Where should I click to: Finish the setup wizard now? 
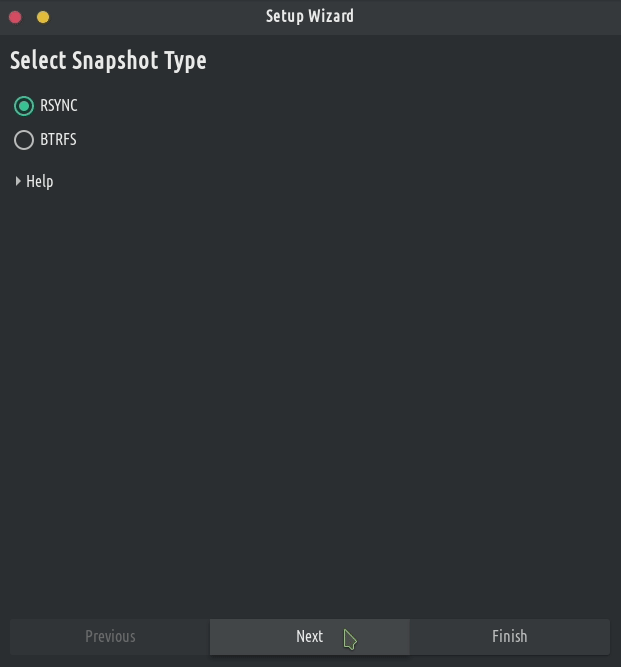pyautogui.click(x=509, y=636)
